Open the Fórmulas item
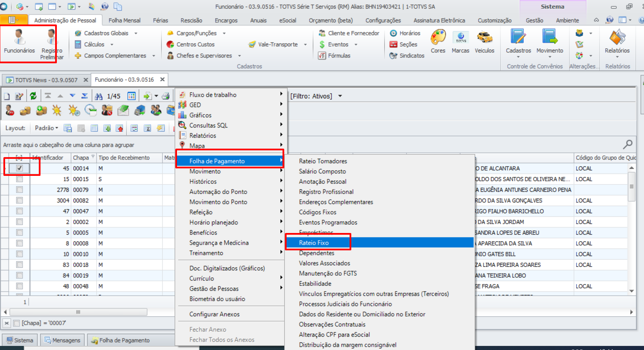This screenshot has width=644, height=350. pos(335,55)
